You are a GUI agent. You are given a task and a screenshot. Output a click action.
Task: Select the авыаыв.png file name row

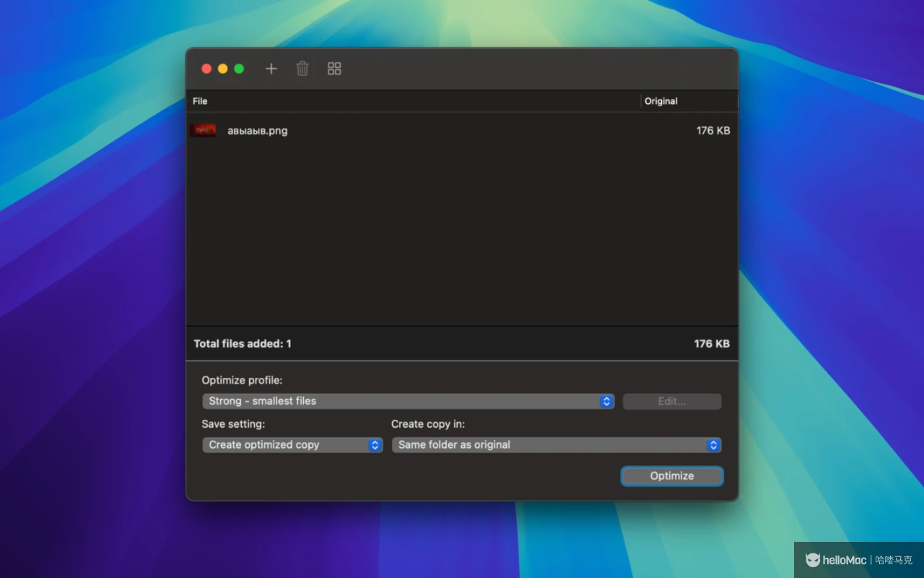tap(462, 131)
